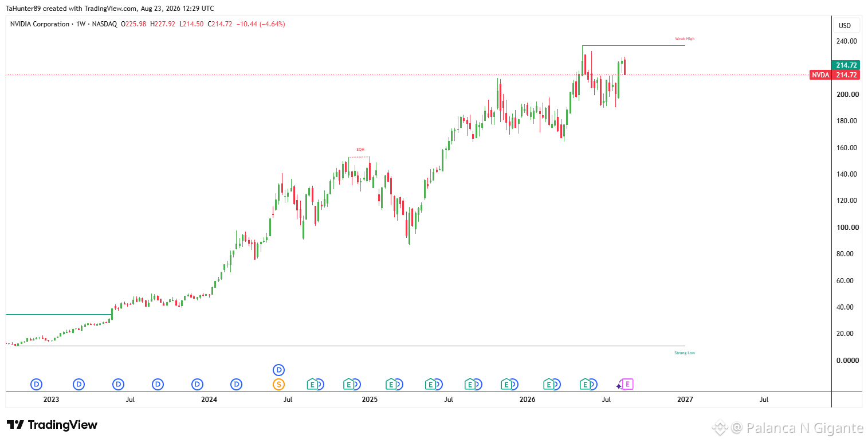
Task: Click the orange stock split marker
Action: click(x=279, y=384)
